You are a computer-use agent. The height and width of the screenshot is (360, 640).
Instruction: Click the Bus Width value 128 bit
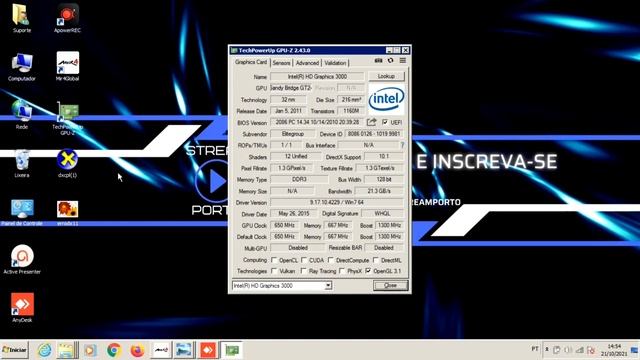click(x=384, y=180)
